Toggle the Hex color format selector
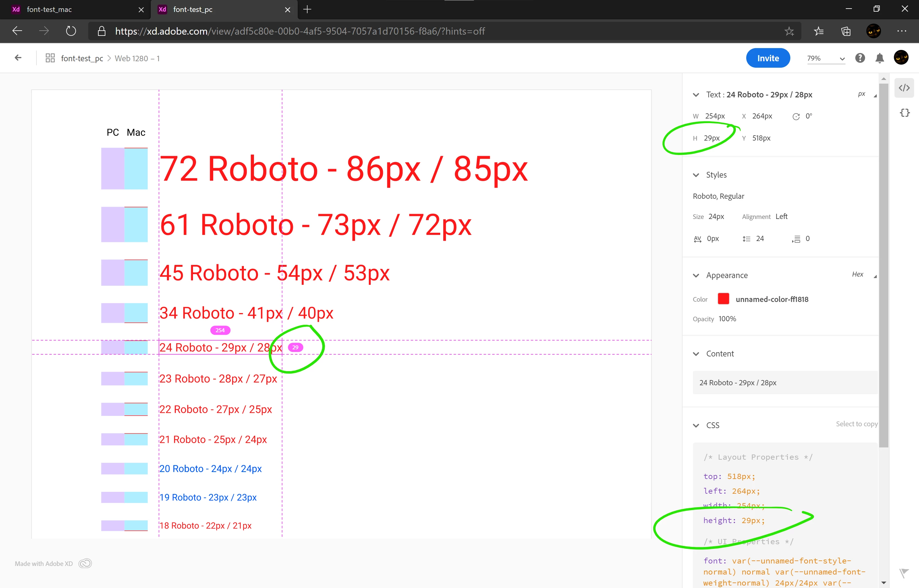This screenshot has width=919, height=588. tap(857, 274)
